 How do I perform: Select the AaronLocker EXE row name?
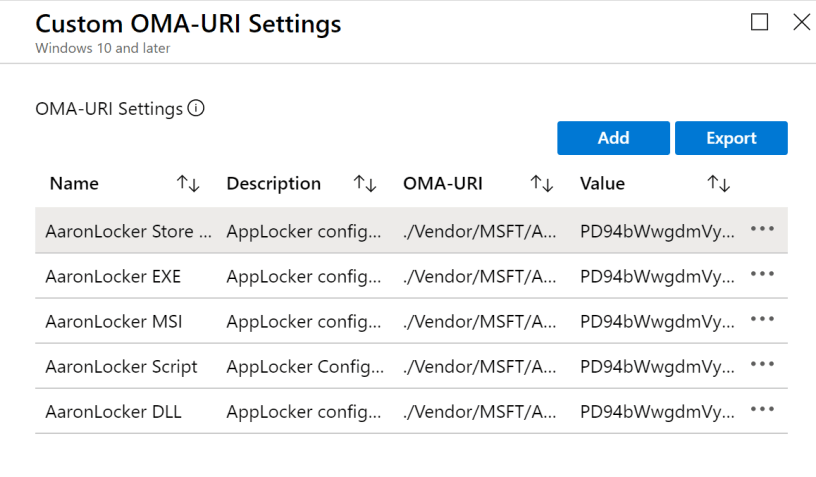113,275
